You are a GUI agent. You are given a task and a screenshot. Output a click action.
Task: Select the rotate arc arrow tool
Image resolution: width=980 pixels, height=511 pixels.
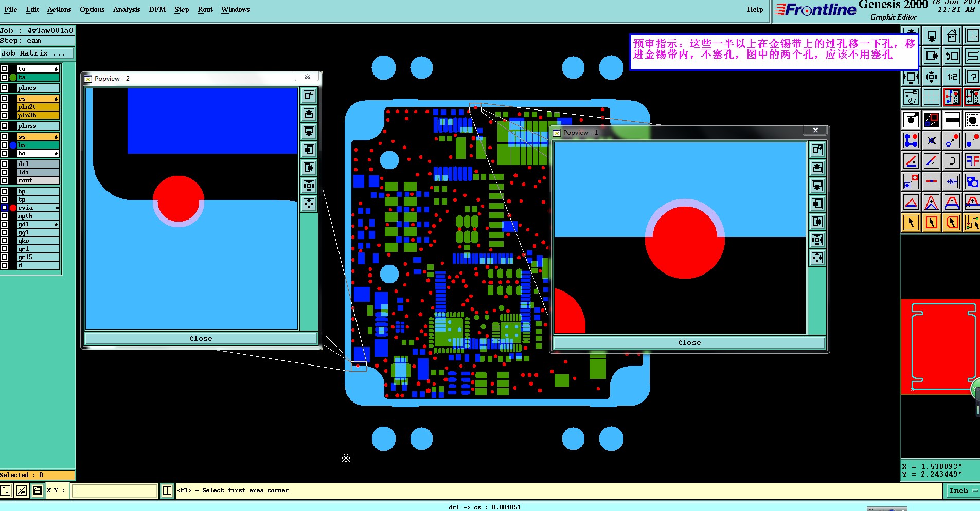(x=952, y=161)
